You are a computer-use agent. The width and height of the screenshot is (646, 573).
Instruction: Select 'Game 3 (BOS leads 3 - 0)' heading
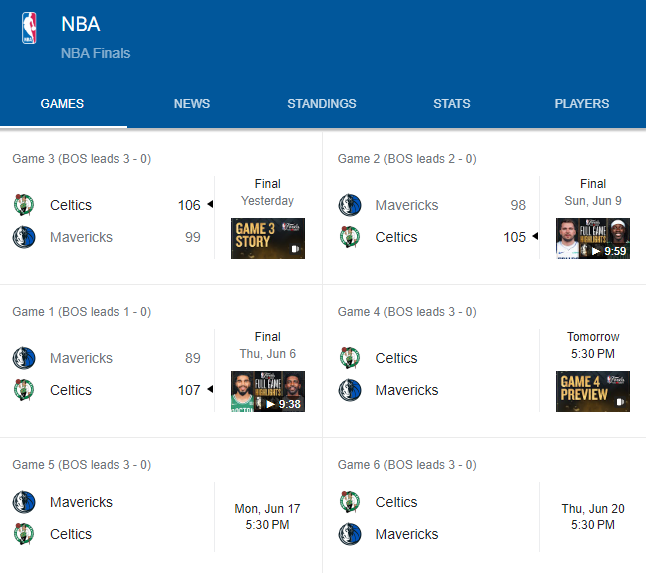82,159
